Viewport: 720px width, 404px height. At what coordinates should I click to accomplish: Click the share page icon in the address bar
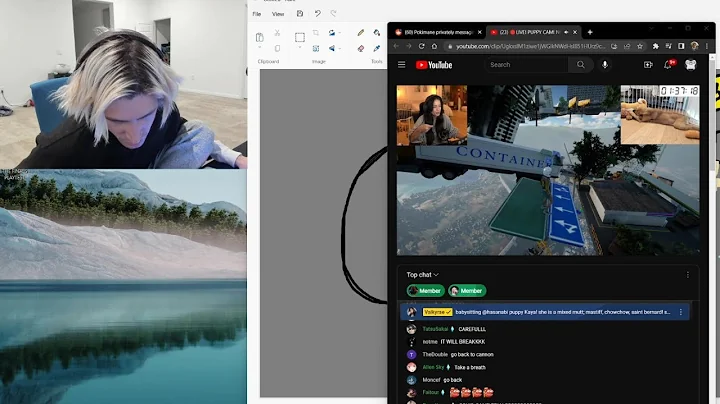pos(627,46)
